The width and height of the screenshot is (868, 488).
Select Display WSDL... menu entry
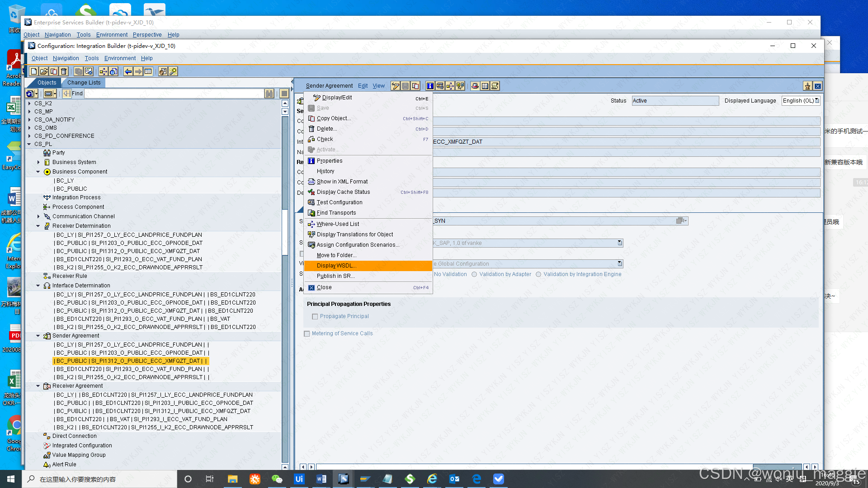[337, 266]
